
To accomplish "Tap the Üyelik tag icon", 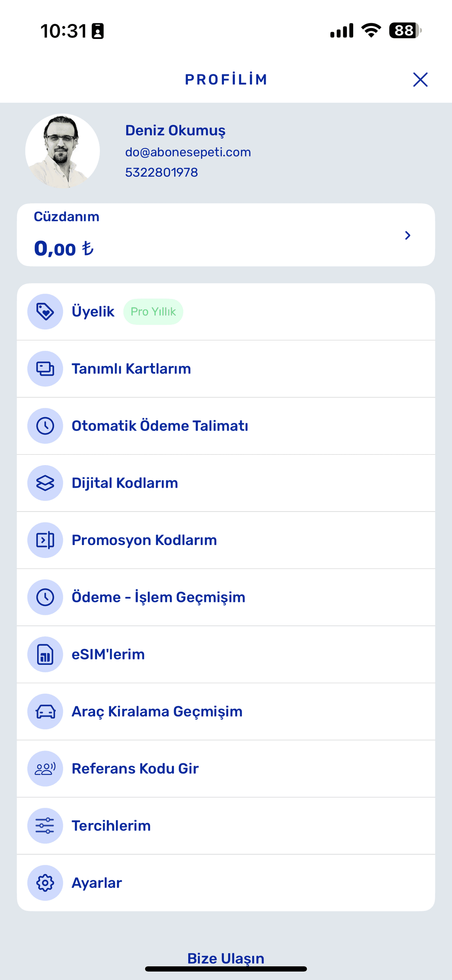I will pos(45,311).
